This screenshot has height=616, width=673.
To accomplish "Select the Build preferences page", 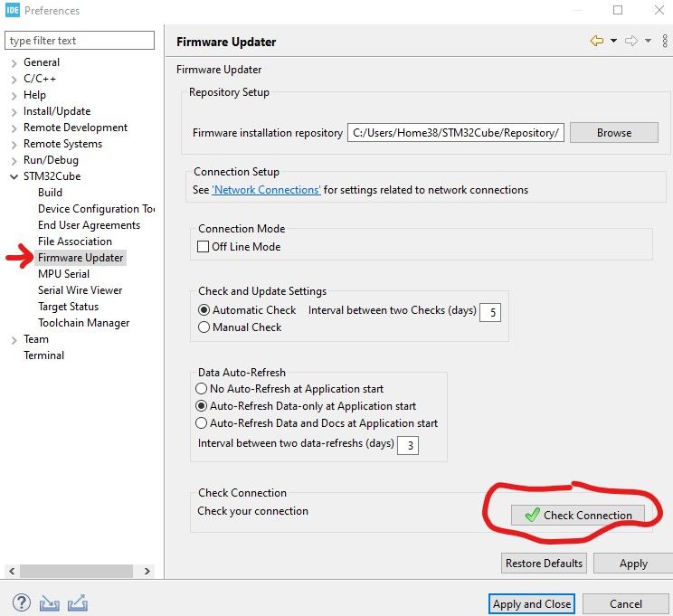I will pos(50,193).
